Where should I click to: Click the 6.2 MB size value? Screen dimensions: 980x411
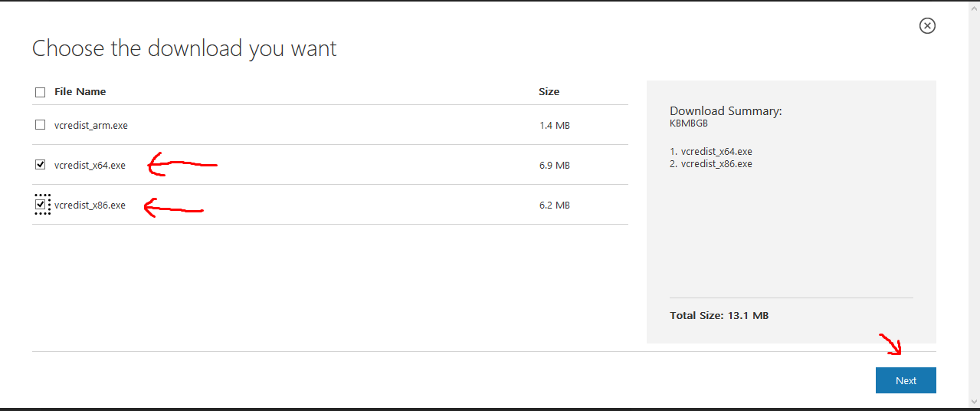point(554,205)
